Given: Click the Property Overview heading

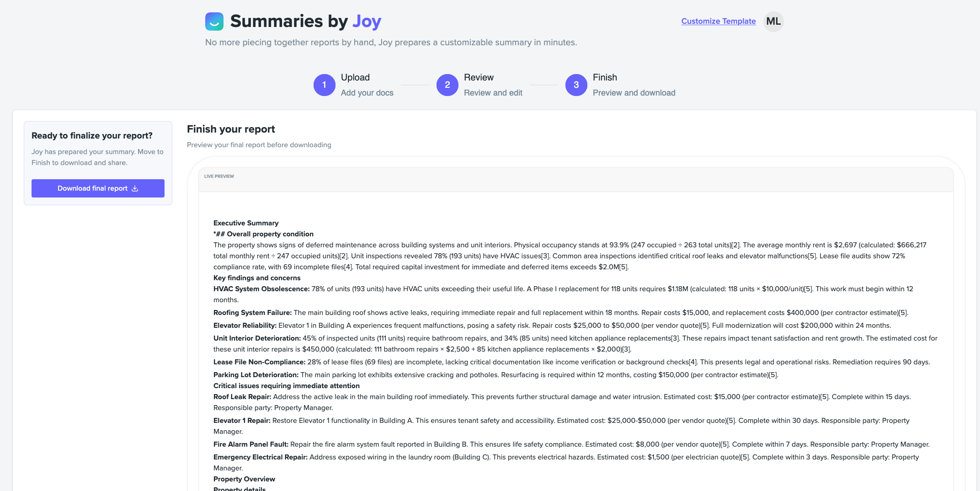Looking at the screenshot, I should click(x=244, y=479).
